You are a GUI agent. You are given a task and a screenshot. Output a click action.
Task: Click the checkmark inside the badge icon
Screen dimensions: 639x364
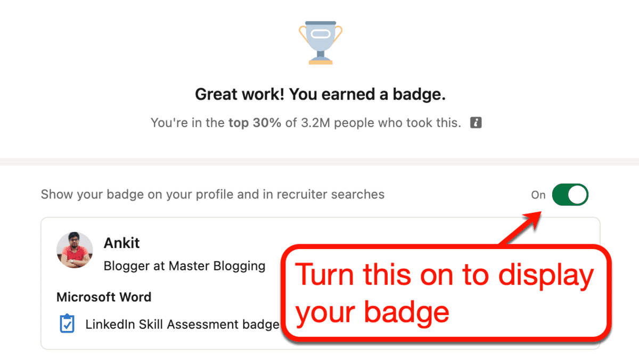[67, 325]
